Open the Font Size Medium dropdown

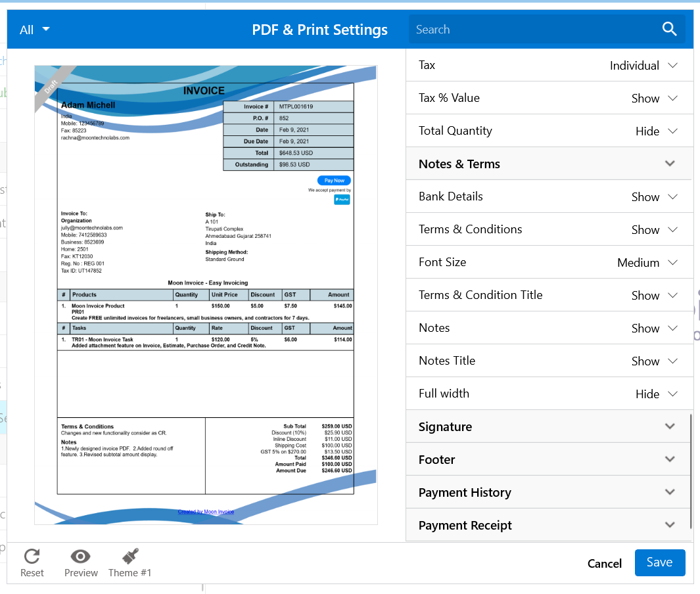(647, 262)
